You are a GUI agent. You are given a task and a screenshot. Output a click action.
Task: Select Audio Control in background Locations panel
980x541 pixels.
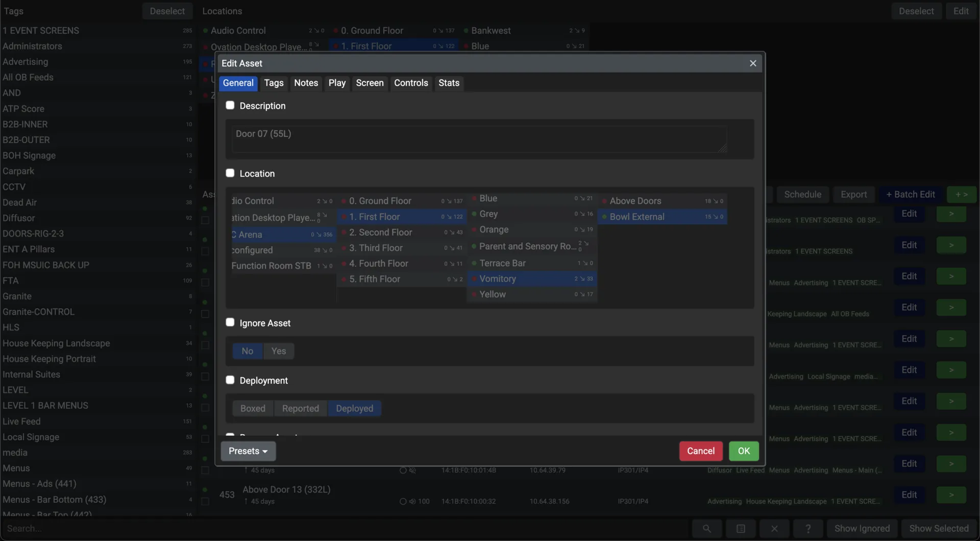[x=263, y=31]
